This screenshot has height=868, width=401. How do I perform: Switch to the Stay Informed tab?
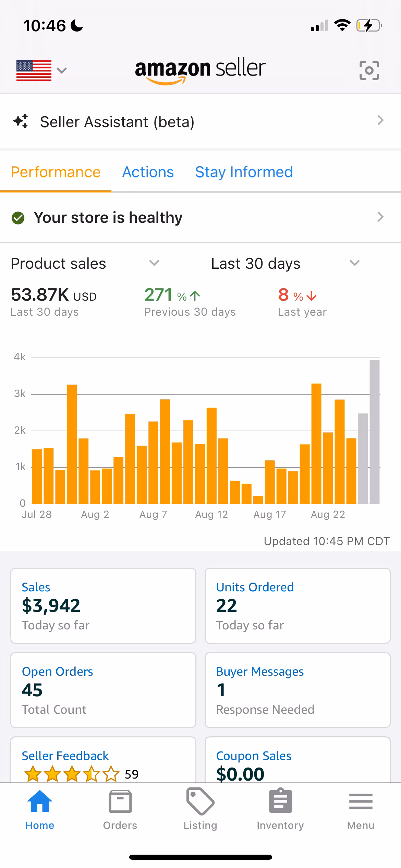[x=244, y=172]
